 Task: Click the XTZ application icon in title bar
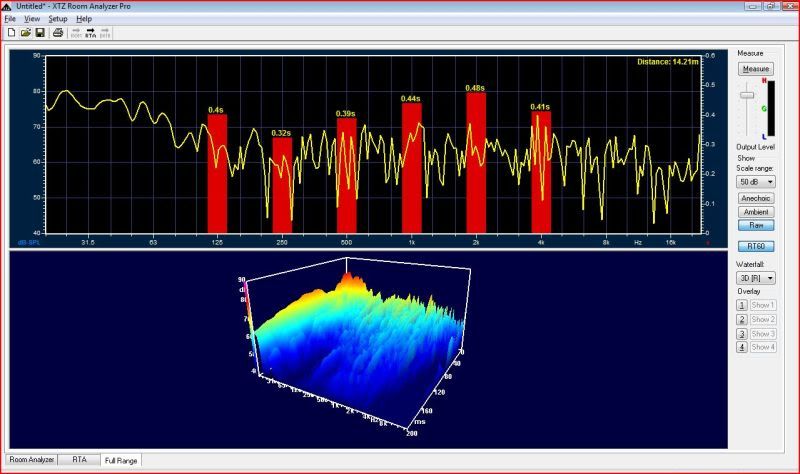8,6
